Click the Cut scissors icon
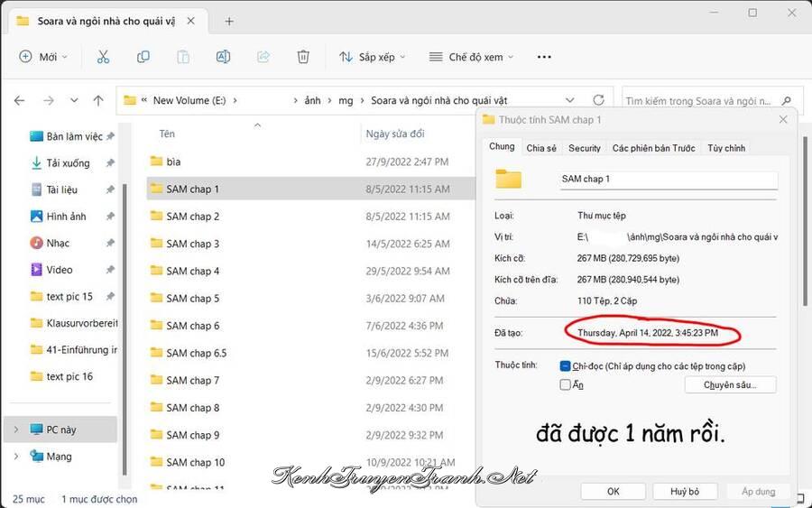 103,57
